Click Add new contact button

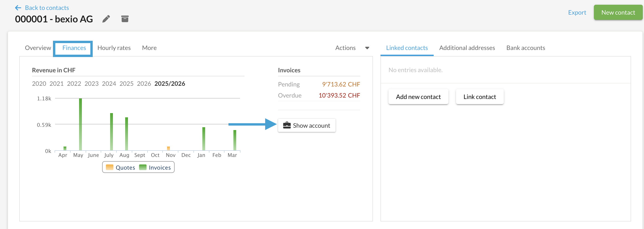(418, 97)
